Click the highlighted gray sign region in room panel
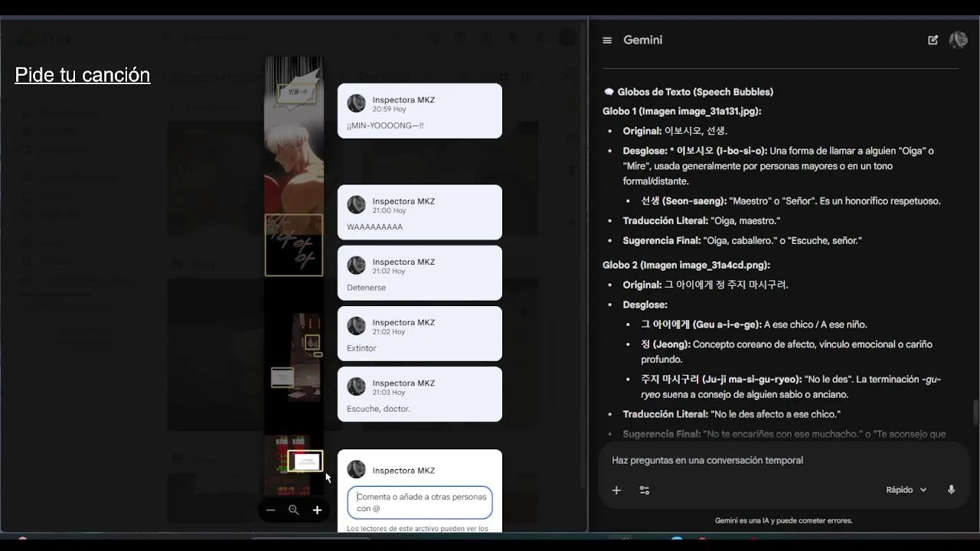This screenshot has height=551, width=980. click(x=283, y=377)
